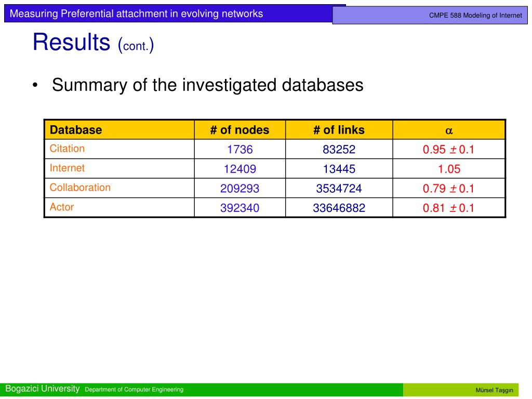Click the links value '3534724'
This screenshot has width=532, height=399.
coord(339,188)
